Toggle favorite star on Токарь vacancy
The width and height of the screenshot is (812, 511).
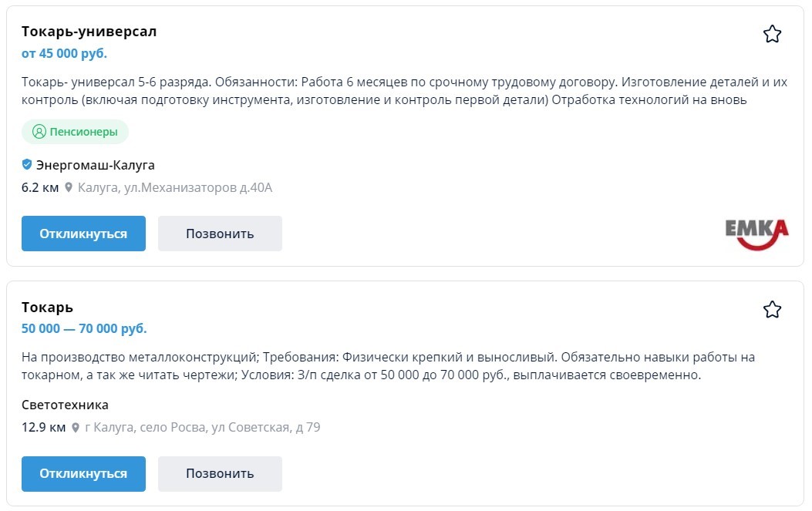coord(772,310)
